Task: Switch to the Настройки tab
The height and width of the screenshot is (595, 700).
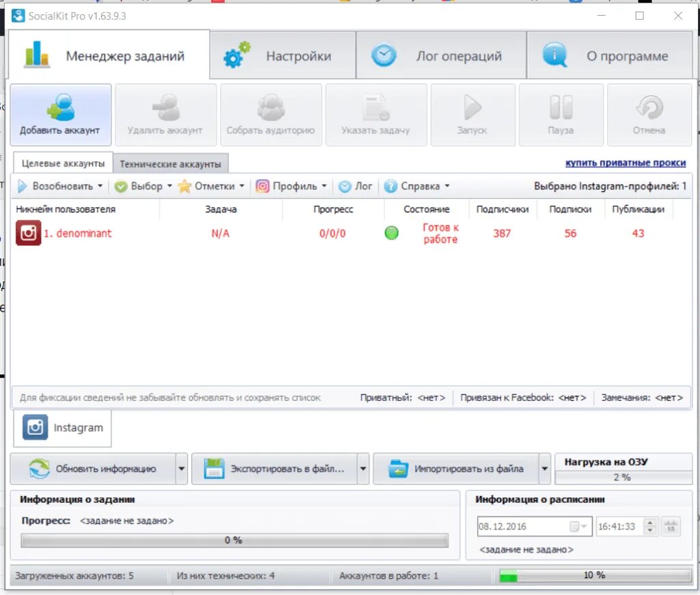Action: pyautogui.click(x=282, y=55)
